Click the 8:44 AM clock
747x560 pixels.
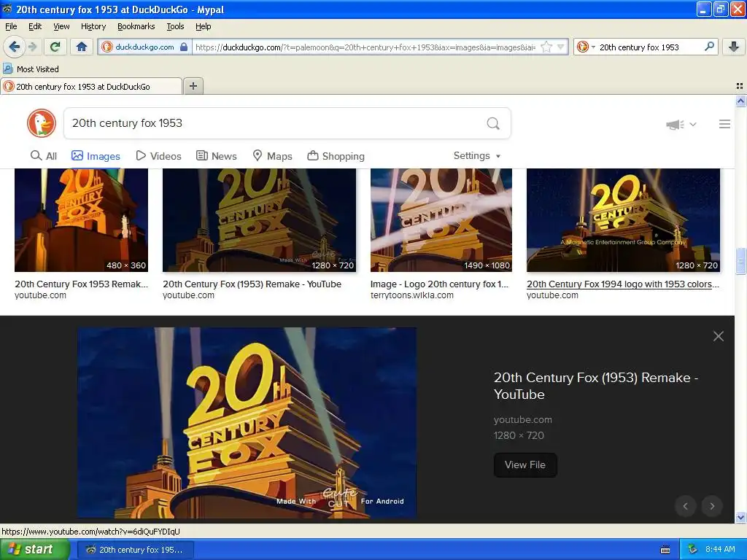pyautogui.click(x=720, y=550)
